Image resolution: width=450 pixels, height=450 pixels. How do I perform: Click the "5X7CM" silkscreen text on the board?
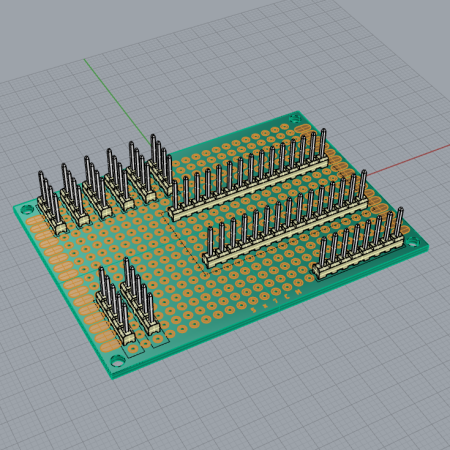276,301
